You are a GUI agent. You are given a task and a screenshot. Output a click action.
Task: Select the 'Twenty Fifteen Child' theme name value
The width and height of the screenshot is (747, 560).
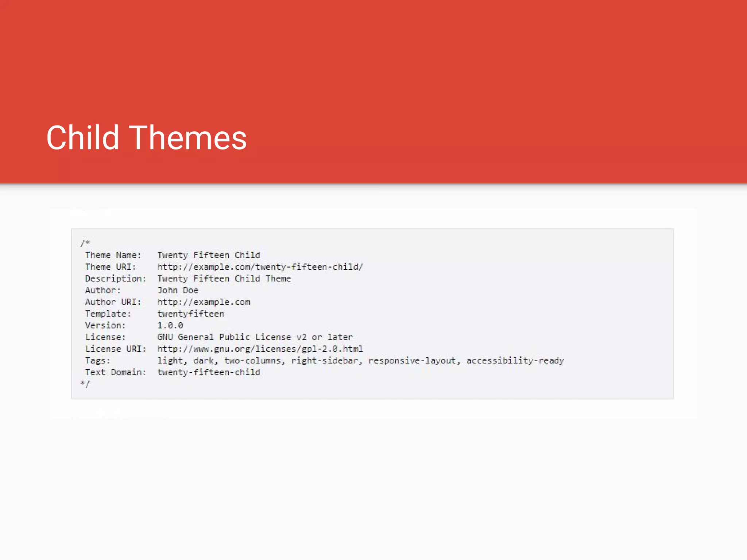tap(209, 255)
